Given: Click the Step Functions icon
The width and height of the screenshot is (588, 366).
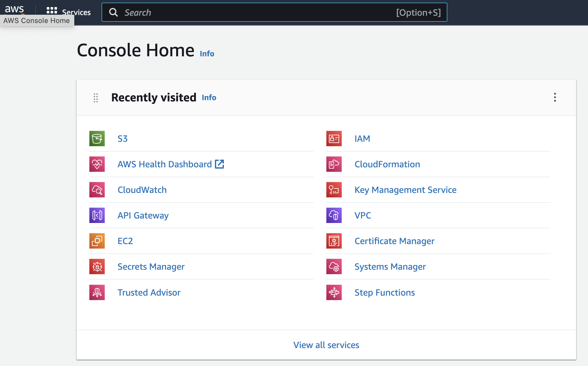Looking at the screenshot, I should (334, 292).
